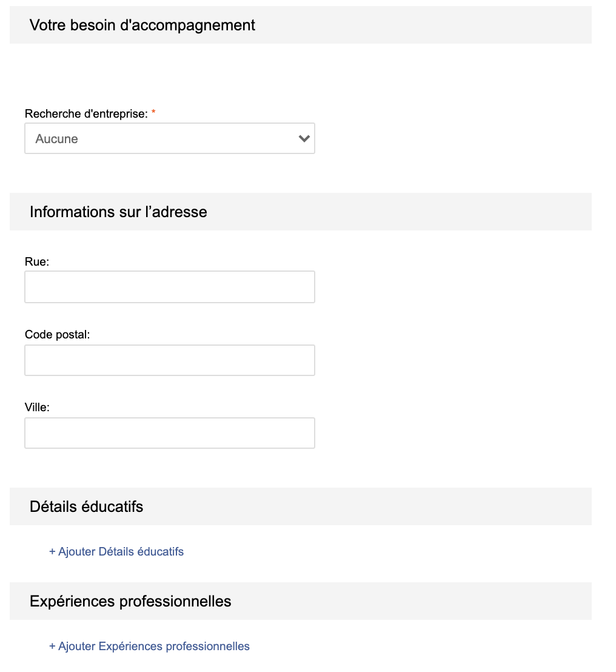The width and height of the screenshot is (616, 672).
Task: Click the Ajouter Détails éducatifs link
Action: 120,552
